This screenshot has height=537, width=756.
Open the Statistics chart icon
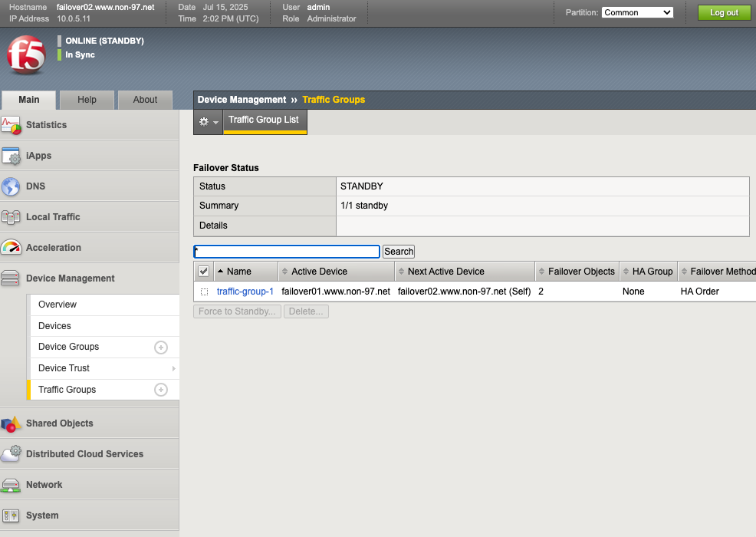click(x=11, y=125)
